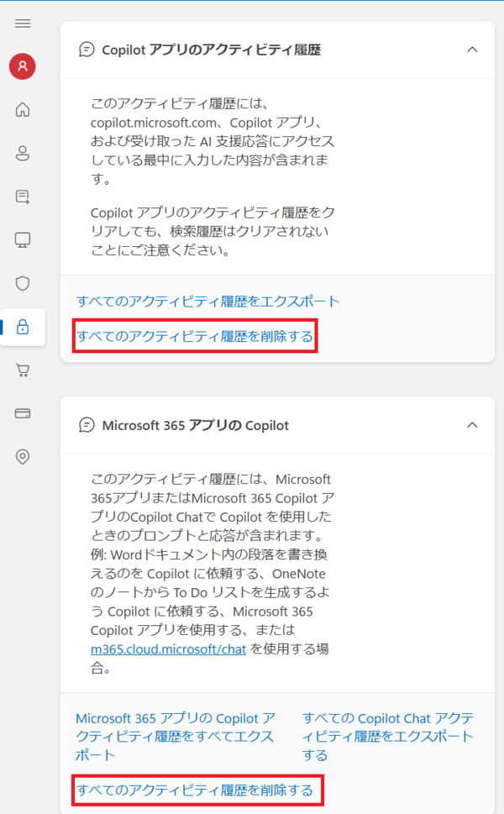Collapse the Microsoft 365 アプリの Copilot section
This screenshot has height=814, width=504.
(471, 425)
